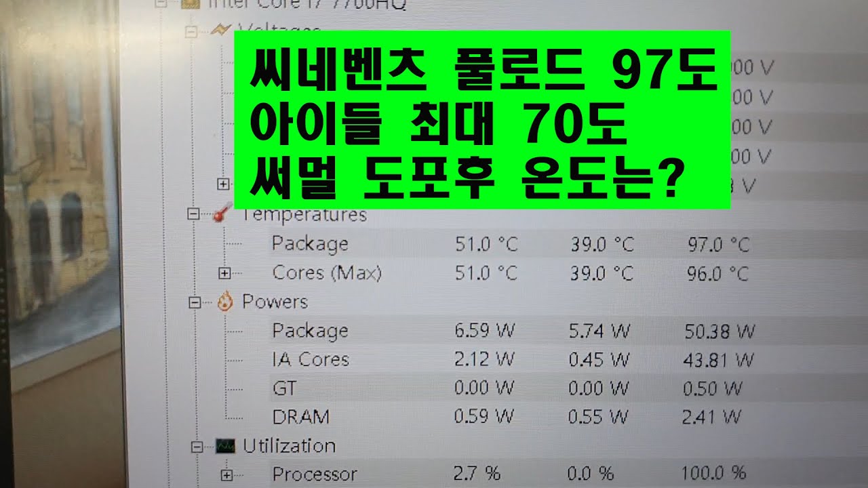
Task: Click the 43.81 W IA Cores maximum
Action: [x=719, y=360]
